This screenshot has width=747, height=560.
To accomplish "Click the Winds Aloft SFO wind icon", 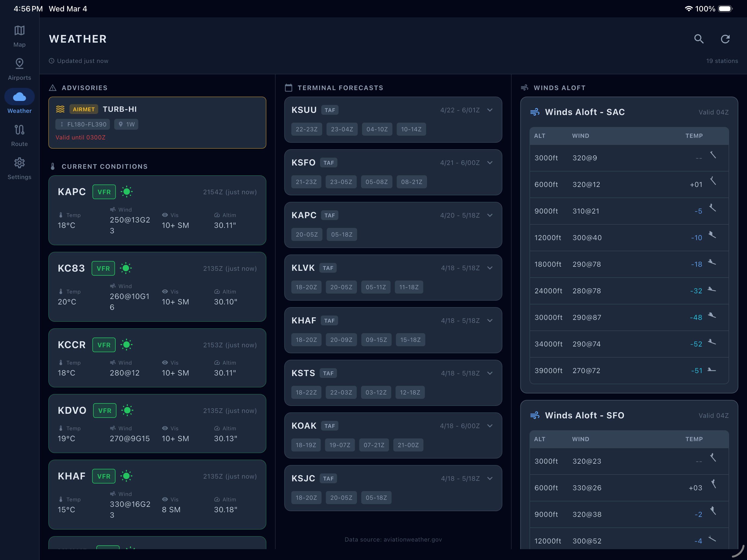I will (x=534, y=416).
